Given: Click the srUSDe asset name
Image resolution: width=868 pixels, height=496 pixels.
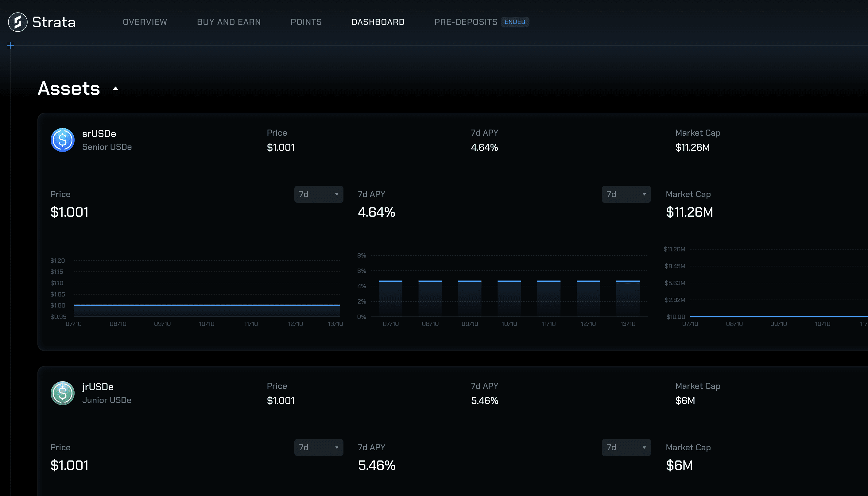Looking at the screenshot, I should [99, 134].
